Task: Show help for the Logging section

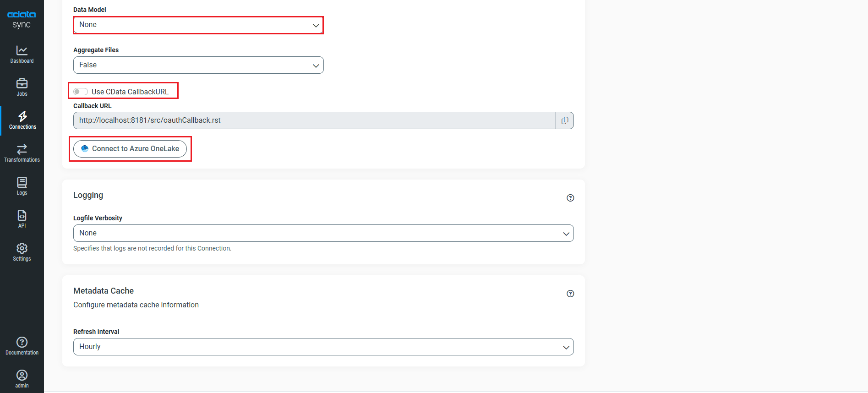Action: pyautogui.click(x=570, y=198)
